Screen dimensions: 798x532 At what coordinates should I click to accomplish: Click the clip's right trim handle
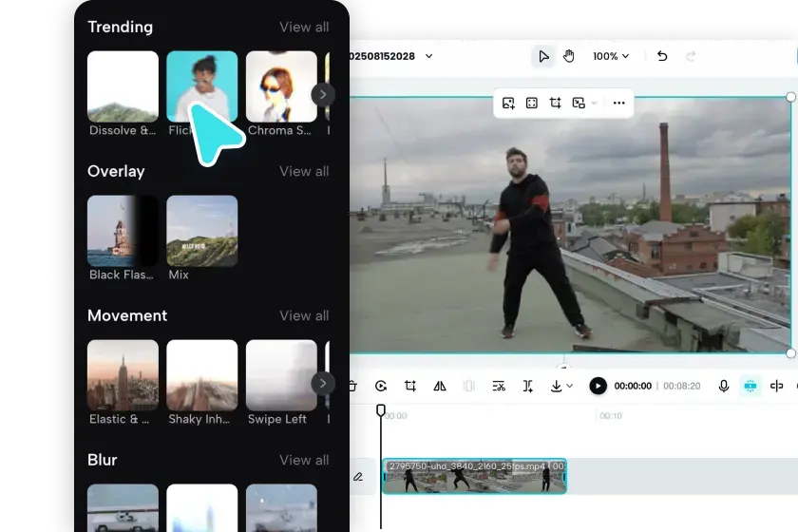click(564, 477)
